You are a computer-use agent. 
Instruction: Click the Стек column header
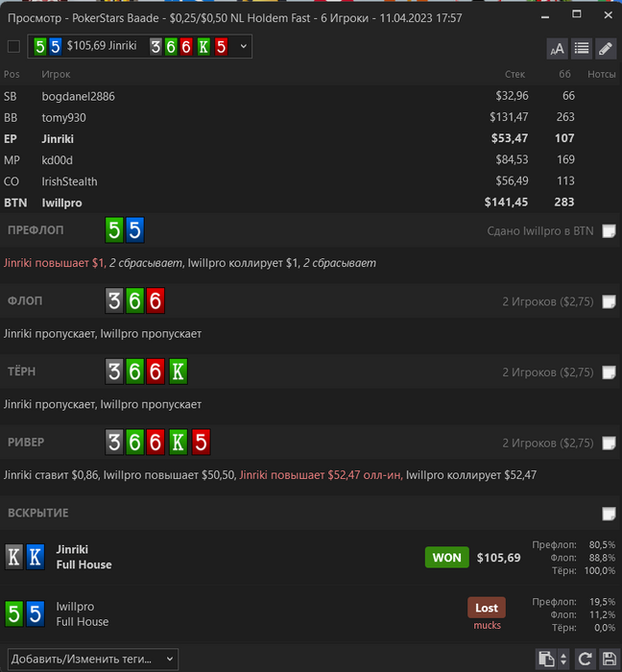pyautogui.click(x=514, y=74)
